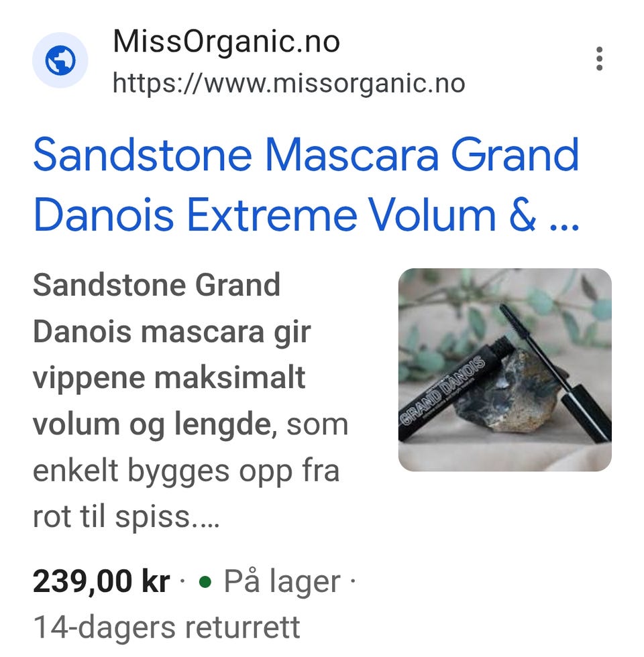Click the enkelt bygges opp fra snippet line
This screenshot has width=644, height=657.
[186, 471]
